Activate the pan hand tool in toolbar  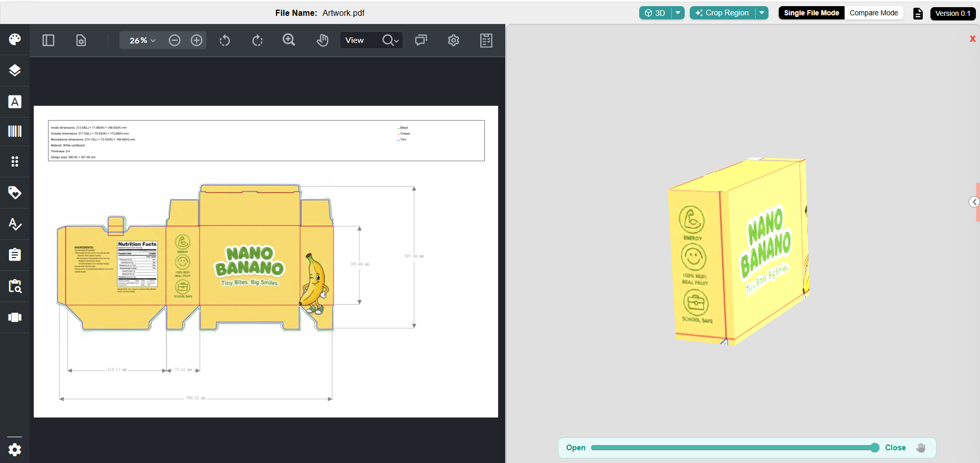coord(322,40)
